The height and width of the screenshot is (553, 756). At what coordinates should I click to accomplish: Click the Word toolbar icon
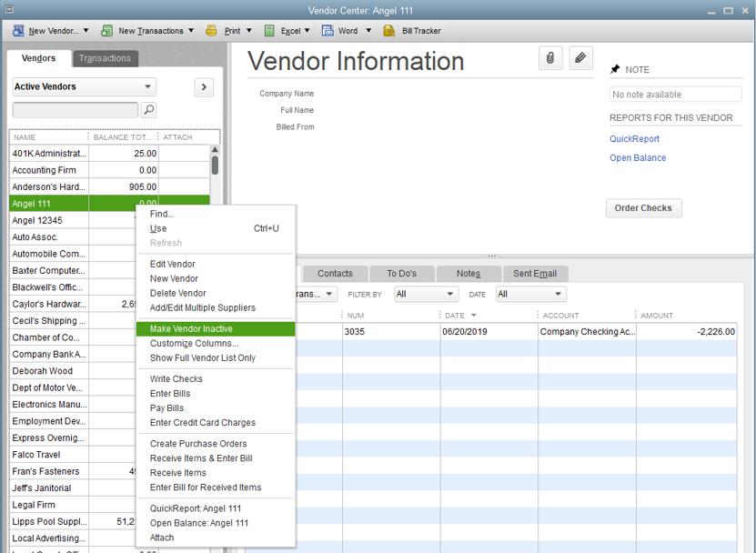click(328, 31)
